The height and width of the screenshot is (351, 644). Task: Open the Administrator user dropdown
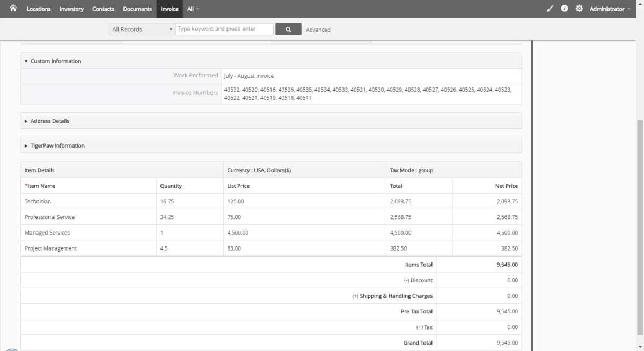tap(609, 9)
